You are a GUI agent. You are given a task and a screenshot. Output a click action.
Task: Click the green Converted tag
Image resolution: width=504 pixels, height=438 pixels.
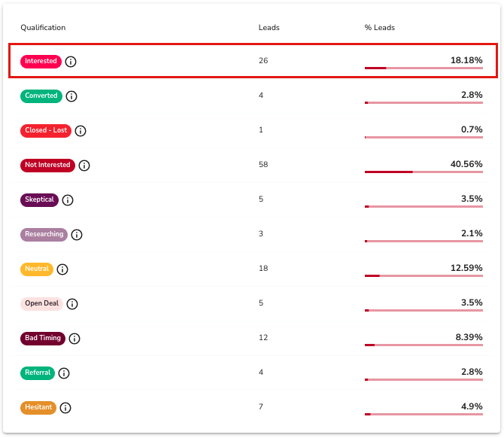pyautogui.click(x=41, y=96)
